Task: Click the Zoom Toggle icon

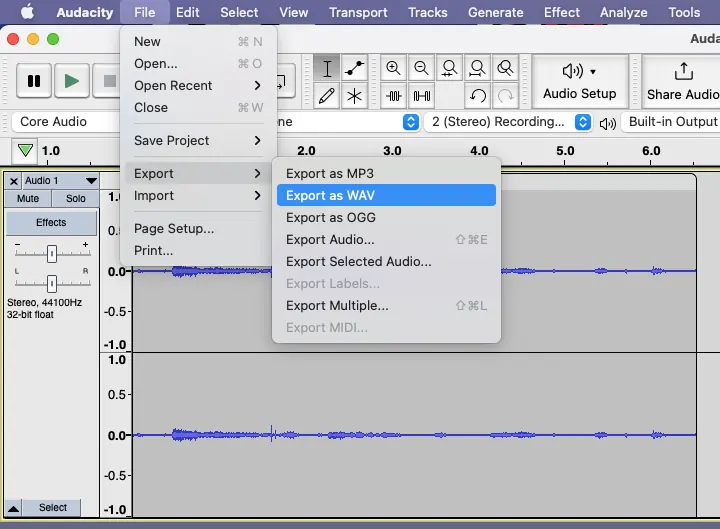Action: (505, 68)
